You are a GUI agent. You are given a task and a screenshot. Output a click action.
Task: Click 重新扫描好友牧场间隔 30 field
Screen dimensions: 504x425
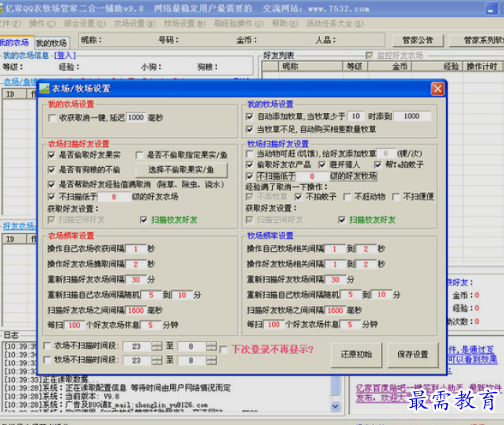tap(335, 280)
